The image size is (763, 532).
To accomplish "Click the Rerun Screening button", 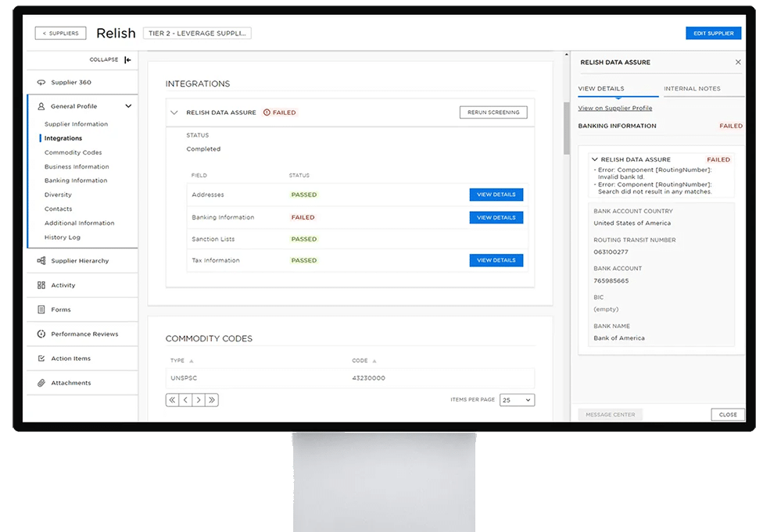I will (x=493, y=112).
